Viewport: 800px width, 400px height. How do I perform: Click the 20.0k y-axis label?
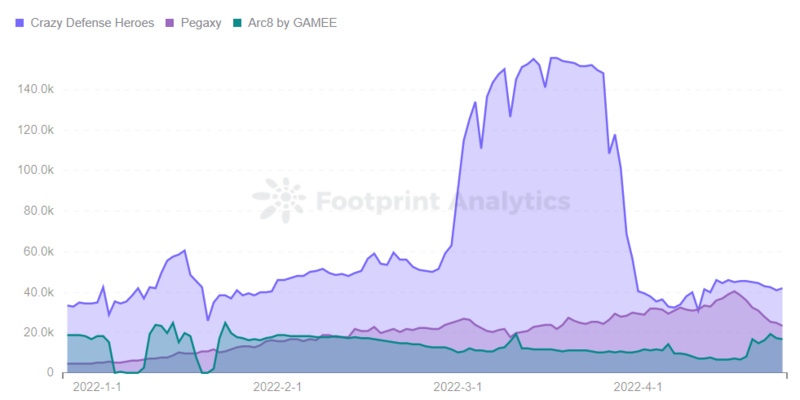[x=38, y=332]
